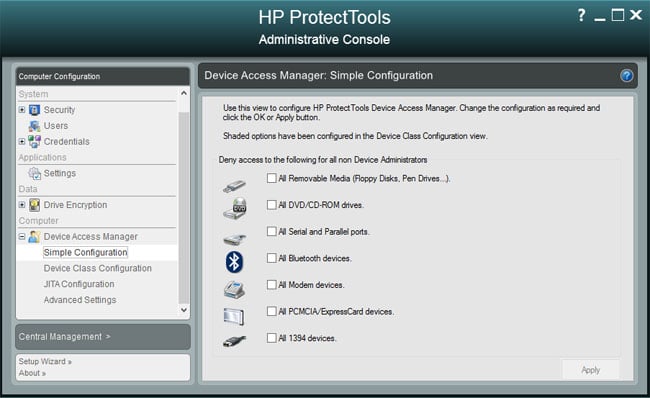Click the Settings gear icon under Applications

(34, 173)
